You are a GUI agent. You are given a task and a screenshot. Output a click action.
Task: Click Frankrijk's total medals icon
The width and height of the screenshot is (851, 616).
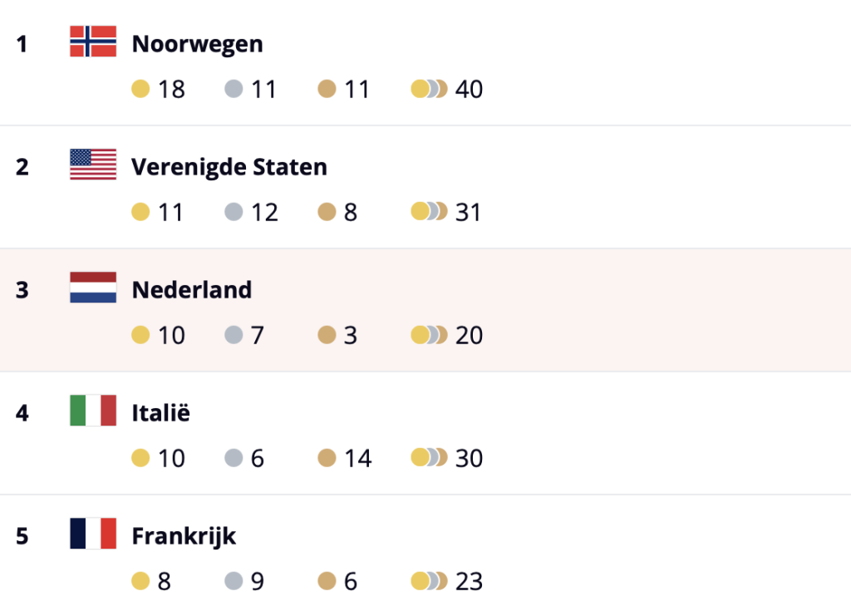[429, 580]
